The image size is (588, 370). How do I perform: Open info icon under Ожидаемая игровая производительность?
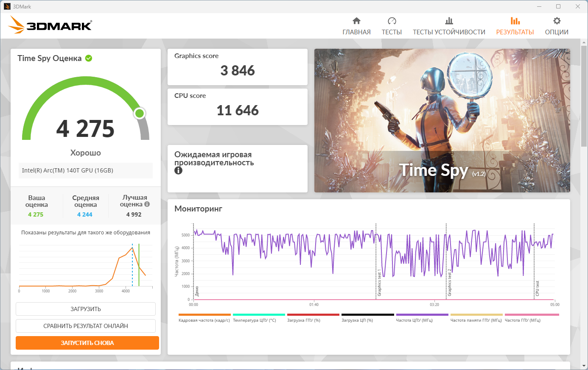point(178,170)
